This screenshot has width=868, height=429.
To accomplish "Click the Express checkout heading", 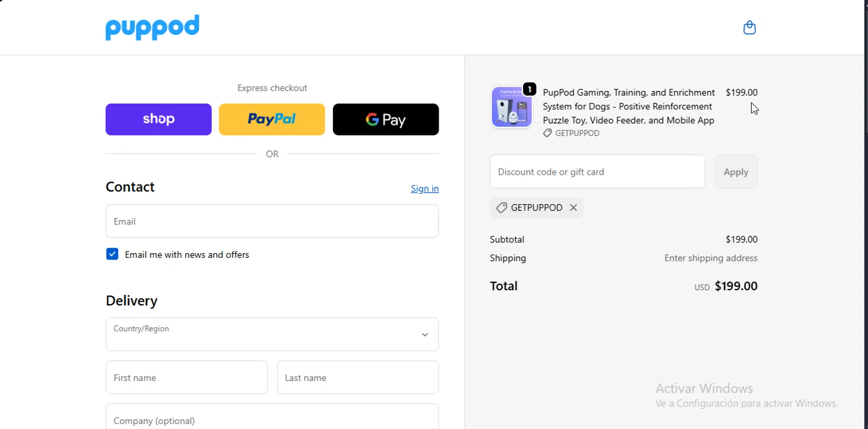I will (x=272, y=88).
